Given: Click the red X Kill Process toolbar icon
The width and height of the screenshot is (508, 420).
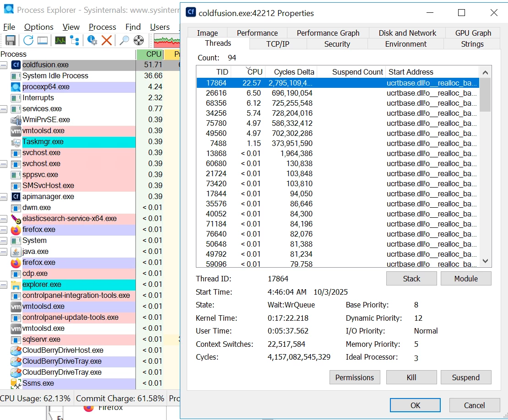Looking at the screenshot, I should point(107,40).
